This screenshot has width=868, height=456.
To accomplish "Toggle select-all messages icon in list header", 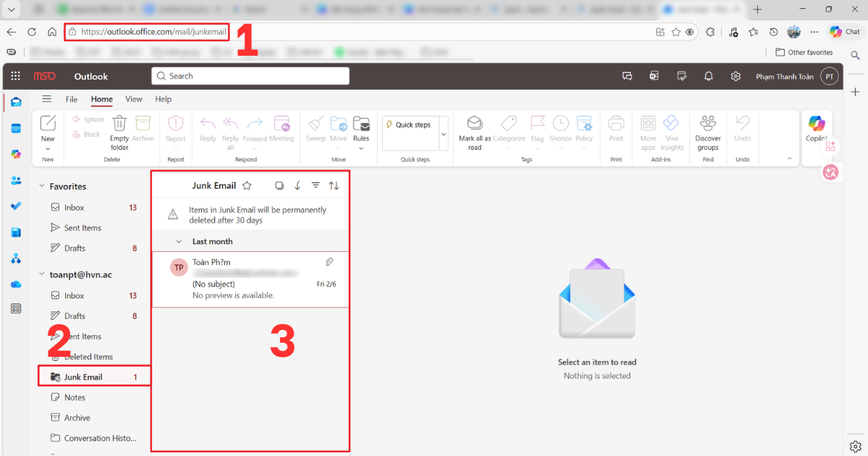I will point(279,186).
